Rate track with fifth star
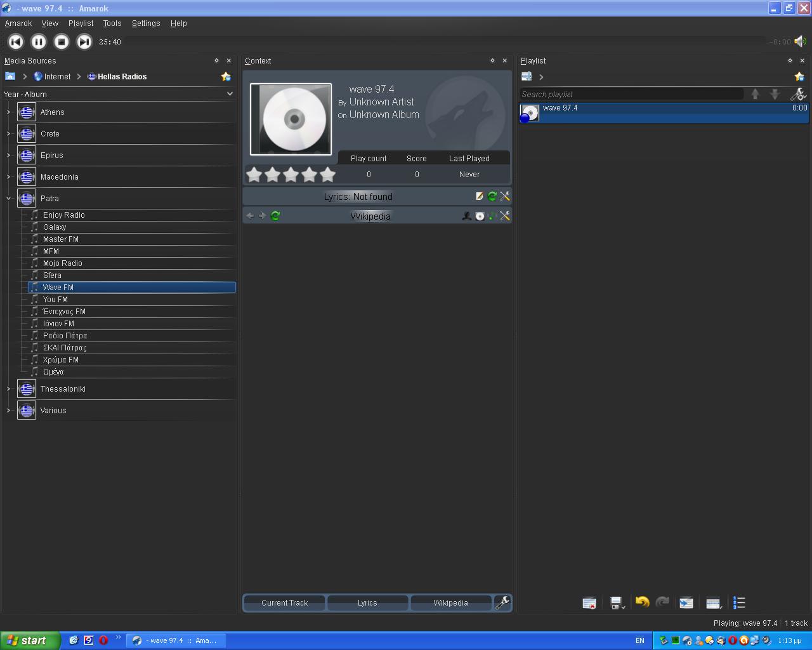Image resolution: width=812 pixels, height=650 pixels. pyautogui.click(x=327, y=174)
